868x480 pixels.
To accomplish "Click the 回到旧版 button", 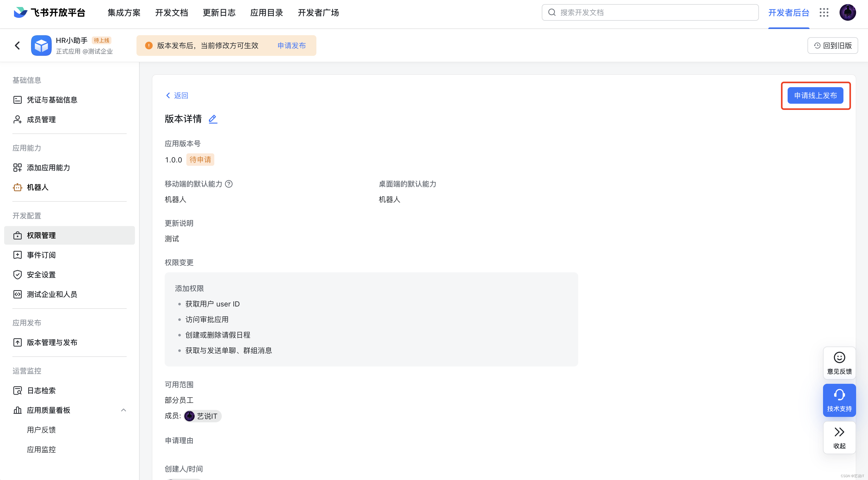I will click(x=832, y=46).
